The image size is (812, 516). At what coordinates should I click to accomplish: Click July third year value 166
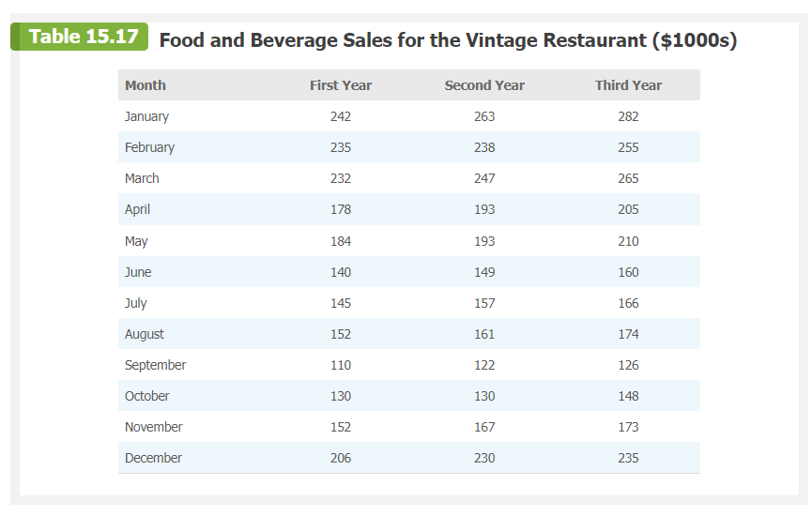pyautogui.click(x=628, y=303)
